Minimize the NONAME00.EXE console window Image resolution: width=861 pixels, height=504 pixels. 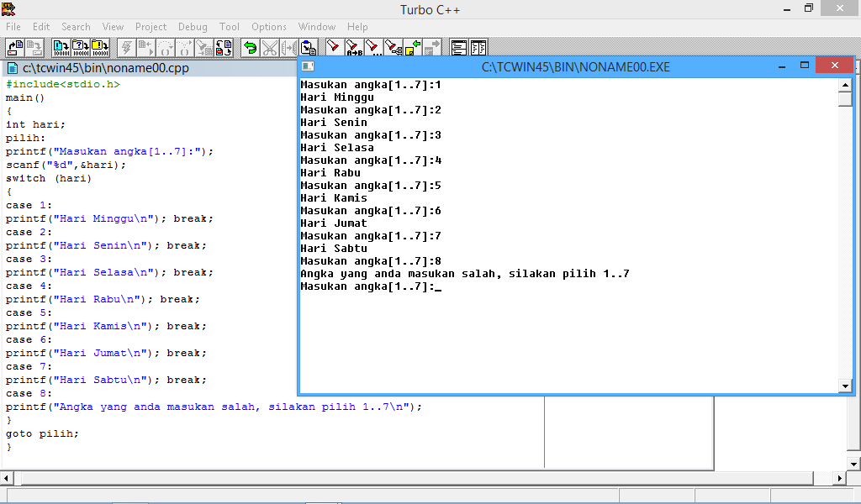(x=782, y=66)
